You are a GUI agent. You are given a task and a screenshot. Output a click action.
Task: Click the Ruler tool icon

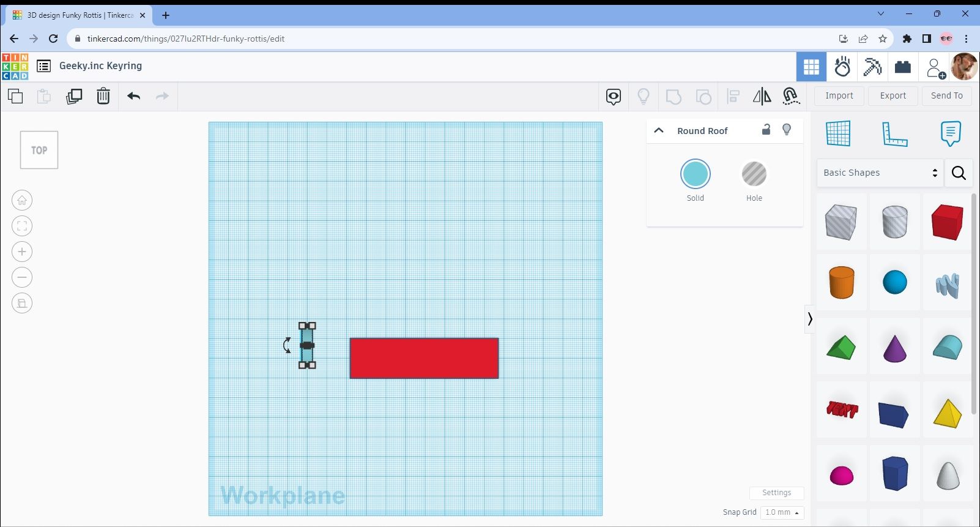point(894,133)
